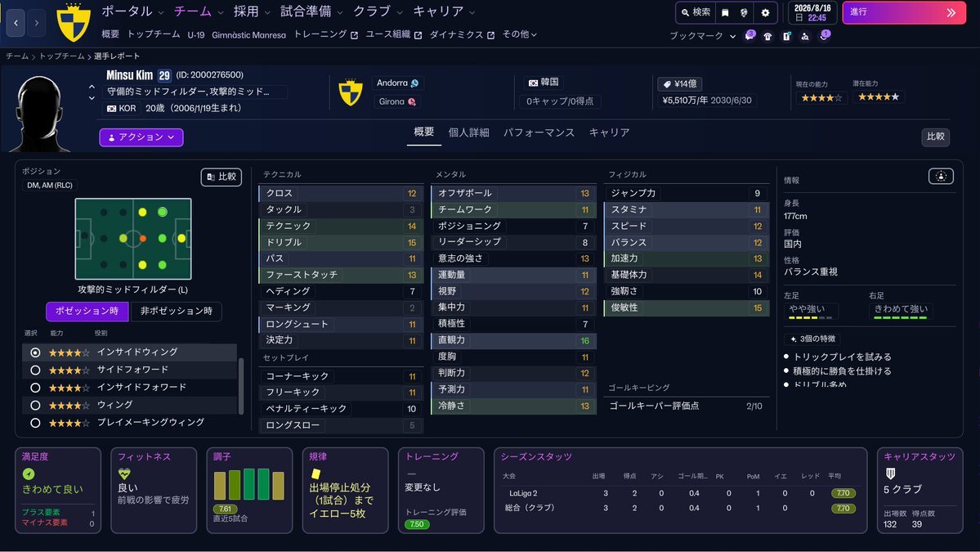Select the ウィング role radio button
This screenshot has width=980, height=552.
click(35, 405)
